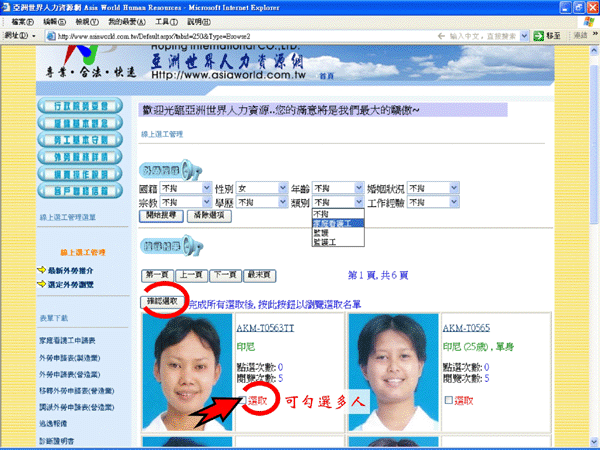Viewport: 600px width, 450px height.
Task: Expand the 國籍 nationality dropdown
Action: pos(206,187)
